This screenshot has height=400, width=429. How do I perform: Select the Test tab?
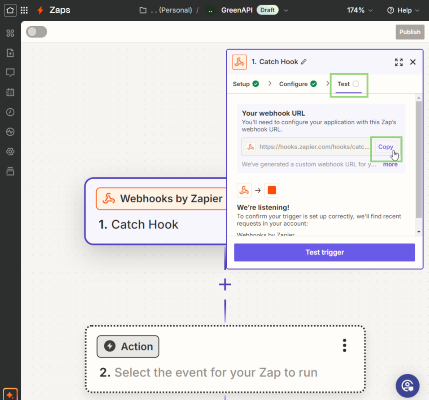pyautogui.click(x=348, y=84)
